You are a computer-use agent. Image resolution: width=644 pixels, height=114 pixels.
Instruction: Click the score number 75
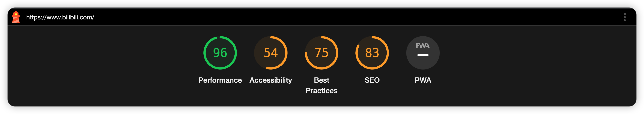(322, 53)
